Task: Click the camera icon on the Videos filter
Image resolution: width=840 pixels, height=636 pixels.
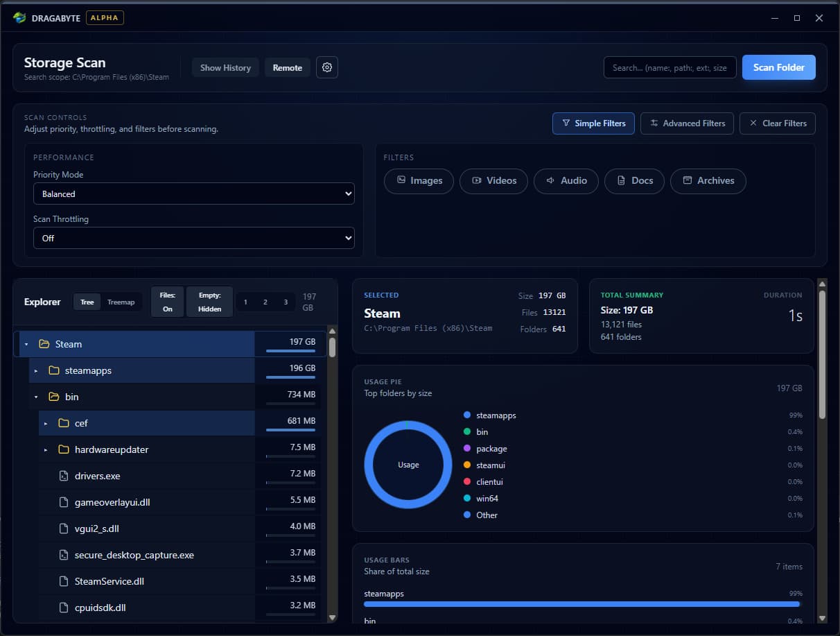Action: pos(477,180)
